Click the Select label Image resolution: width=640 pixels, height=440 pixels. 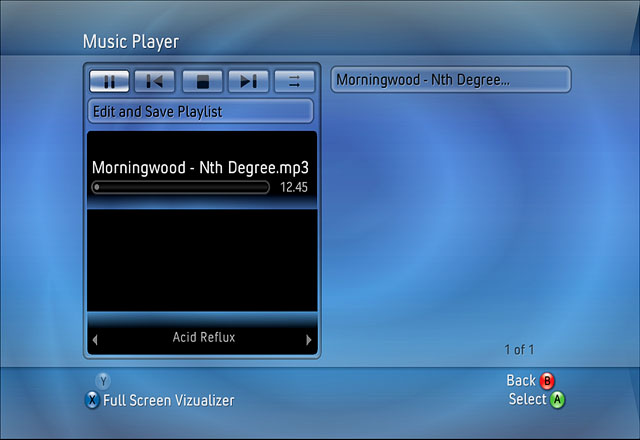[x=527, y=399]
